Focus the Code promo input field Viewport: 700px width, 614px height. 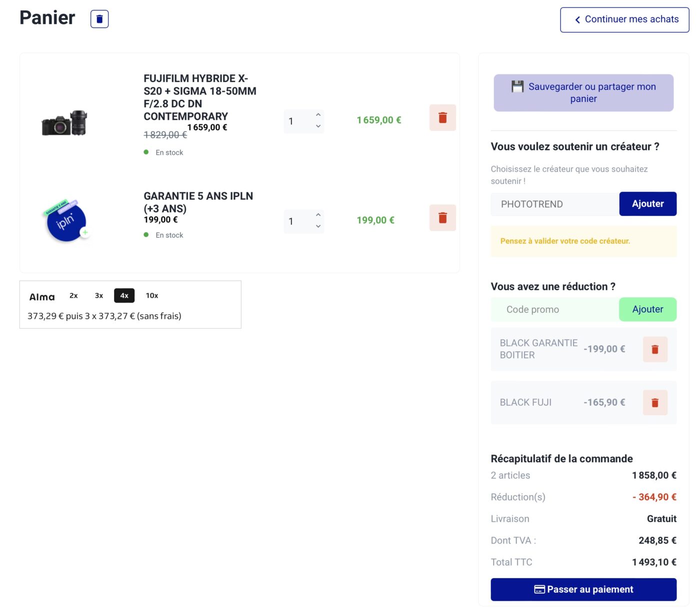(554, 310)
